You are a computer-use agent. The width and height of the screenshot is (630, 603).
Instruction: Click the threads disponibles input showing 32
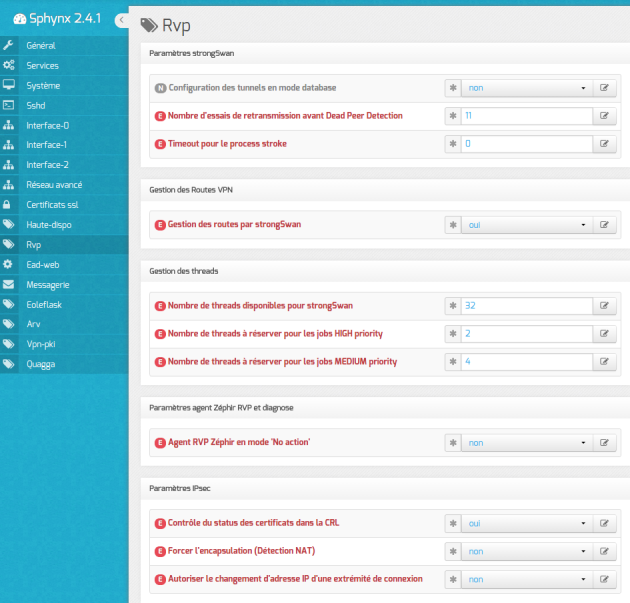pyautogui.click(x=527, y=306)
